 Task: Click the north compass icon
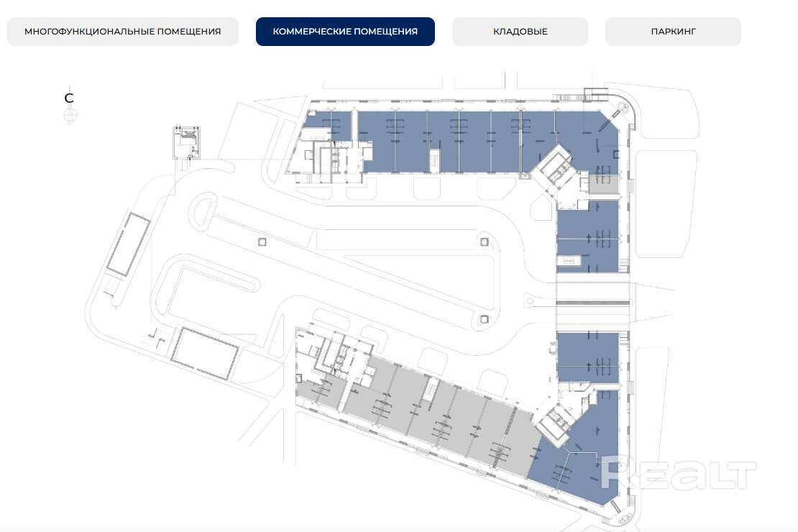(x=70, y=114)
